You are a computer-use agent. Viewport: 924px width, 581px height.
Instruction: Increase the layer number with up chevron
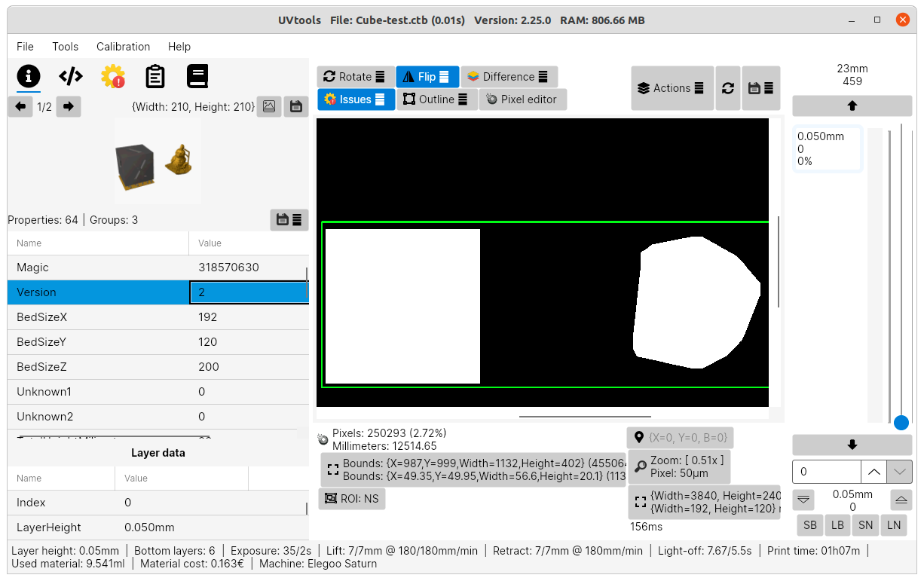pyautogui.click(x=874, y=472)
